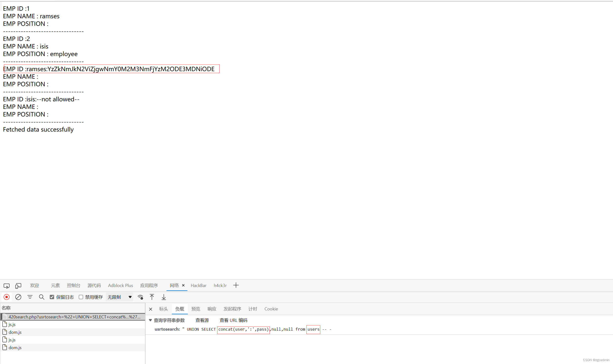Click the 查看源 link

click(202, 320)
